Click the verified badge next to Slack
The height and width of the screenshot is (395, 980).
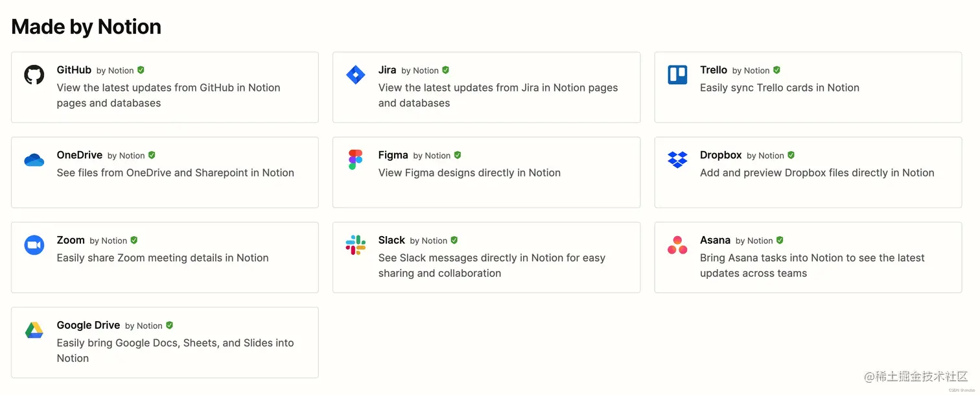pos(454,240)
